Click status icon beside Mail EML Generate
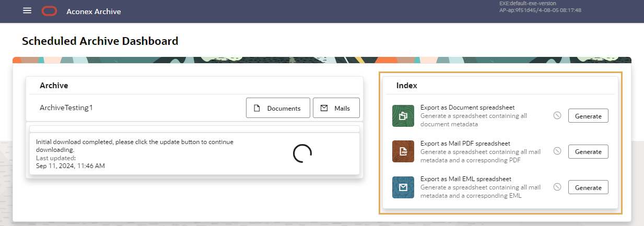Screen dimensions: 644x226 pos(557,187)
